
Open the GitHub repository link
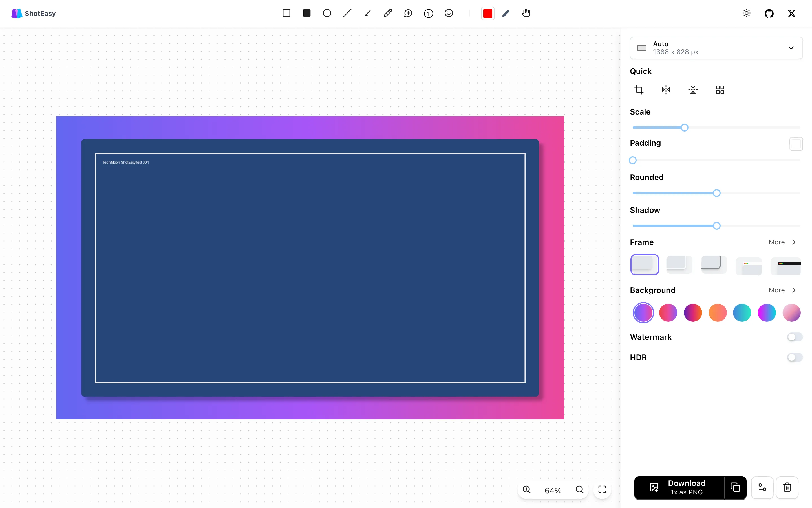769,14
